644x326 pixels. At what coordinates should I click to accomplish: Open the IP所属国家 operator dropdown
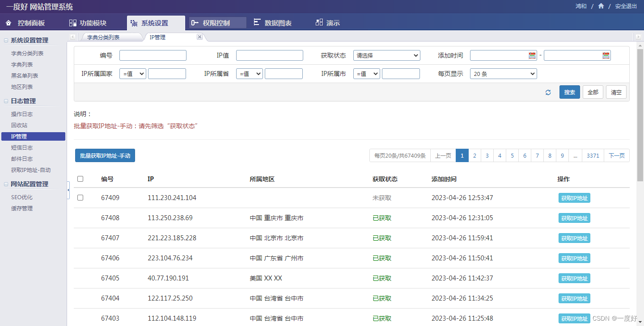tap(133, 74)
